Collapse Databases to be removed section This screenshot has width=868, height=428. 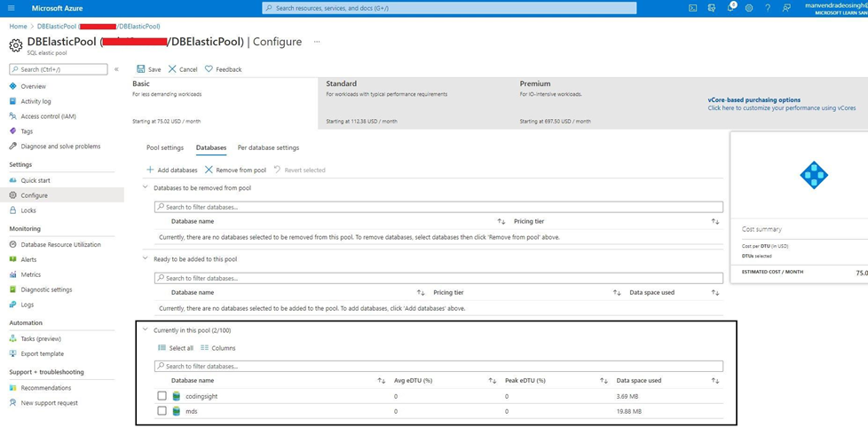pyautogui.click(x=146, y=187)
